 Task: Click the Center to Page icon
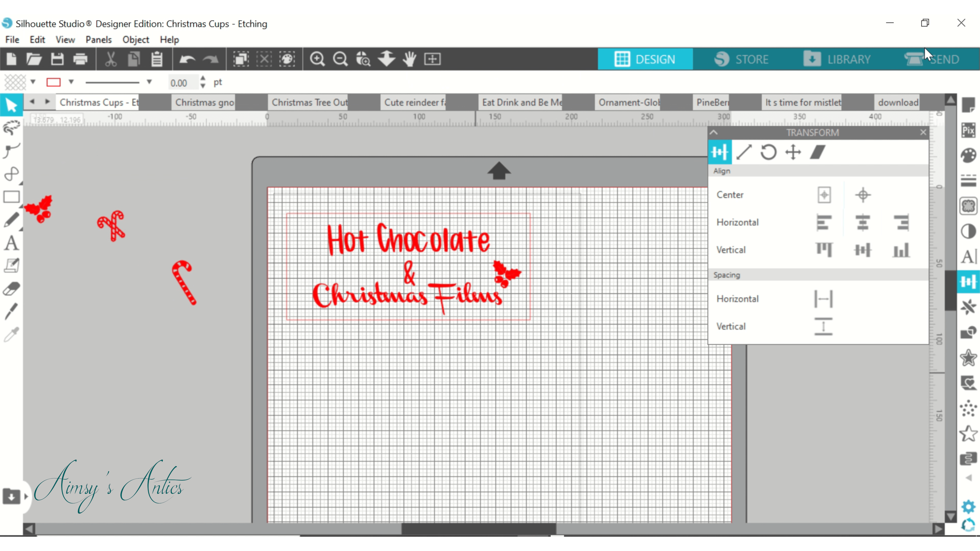(x=824, y=195)
